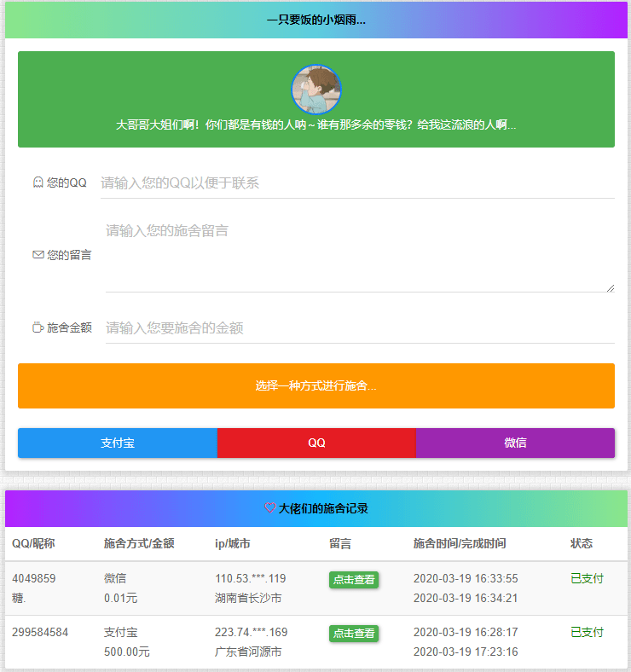Choose red QQ payment button
Image resolution: width=631 pixels, height=672 pixels.
coord(316,443)
